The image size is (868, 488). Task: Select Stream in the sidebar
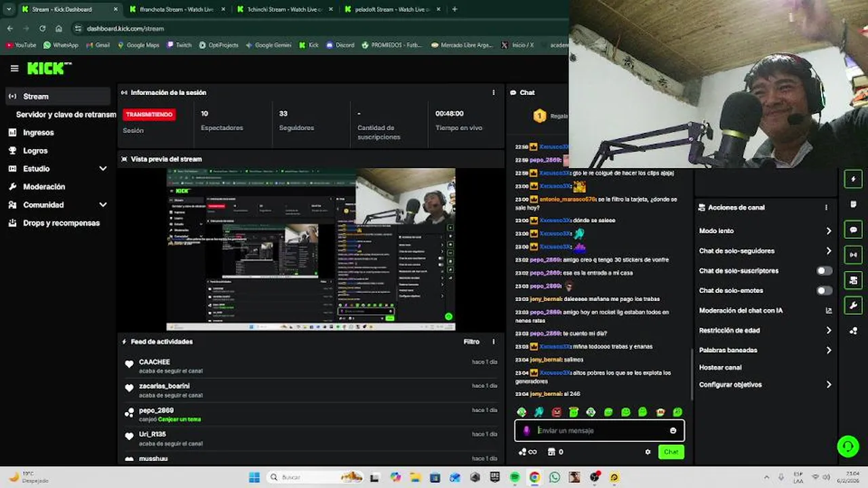(x=58, y=96)
